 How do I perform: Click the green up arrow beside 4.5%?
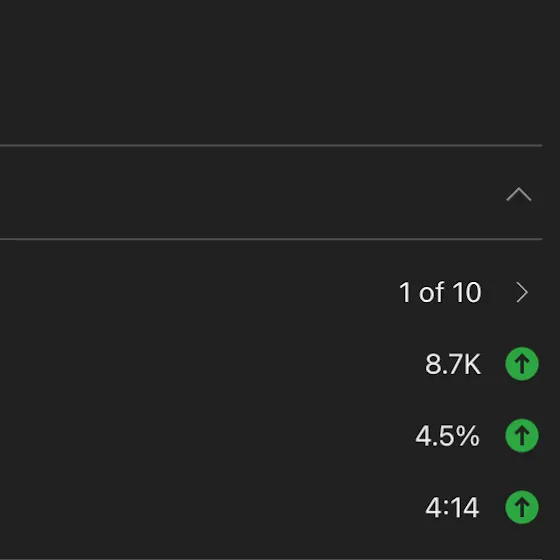click(522, 435)
